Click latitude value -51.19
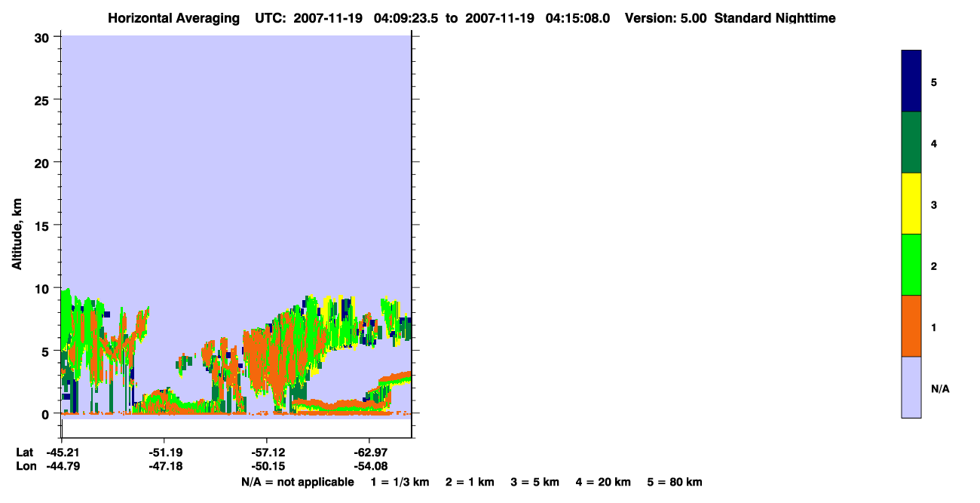Image resolution: width=980 pixels, height=503 pixels. coord(164,452)
